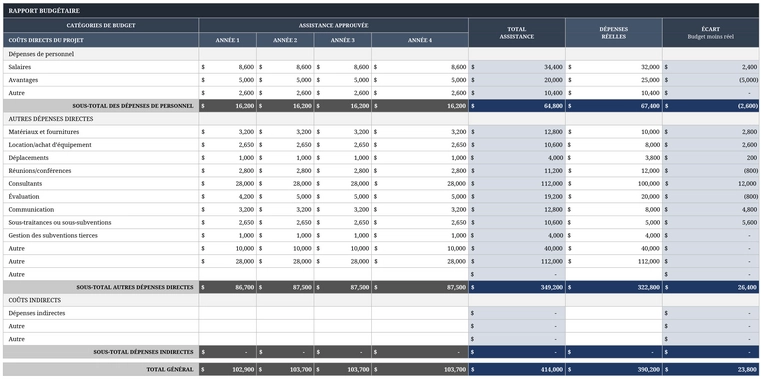The width and height of the screenshot is (761, 379).
Task: Click Matériaux et fournitures total 12,800
Action: pos(517,132)
